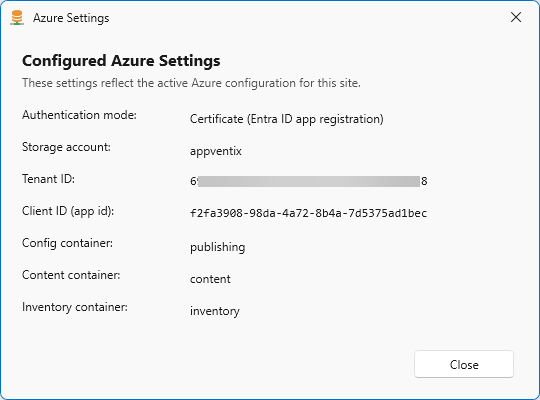Click the Content container label
The image size is (540, 400).
[71, 275]
